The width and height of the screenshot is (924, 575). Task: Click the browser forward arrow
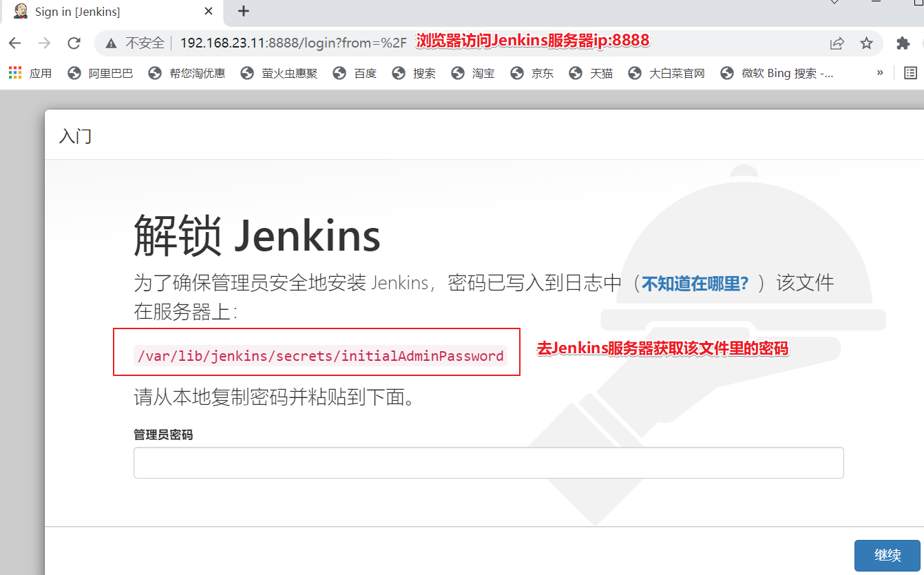pos(44,43)
